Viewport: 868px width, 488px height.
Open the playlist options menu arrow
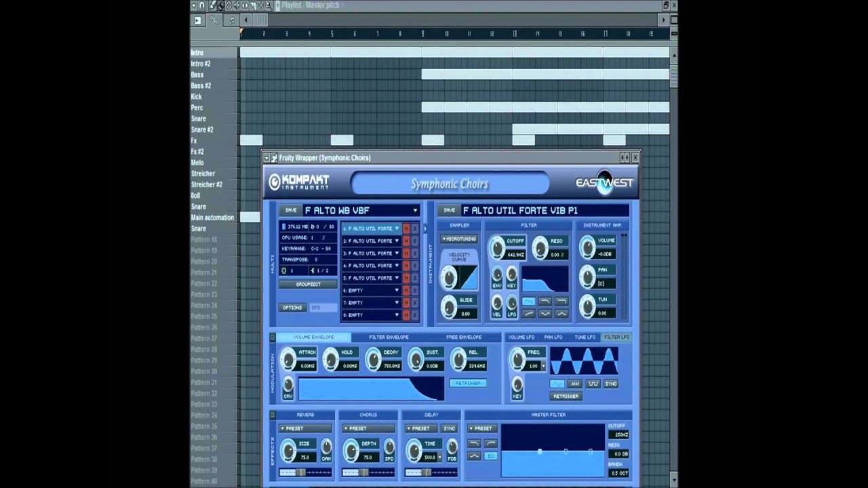point(194,5)
